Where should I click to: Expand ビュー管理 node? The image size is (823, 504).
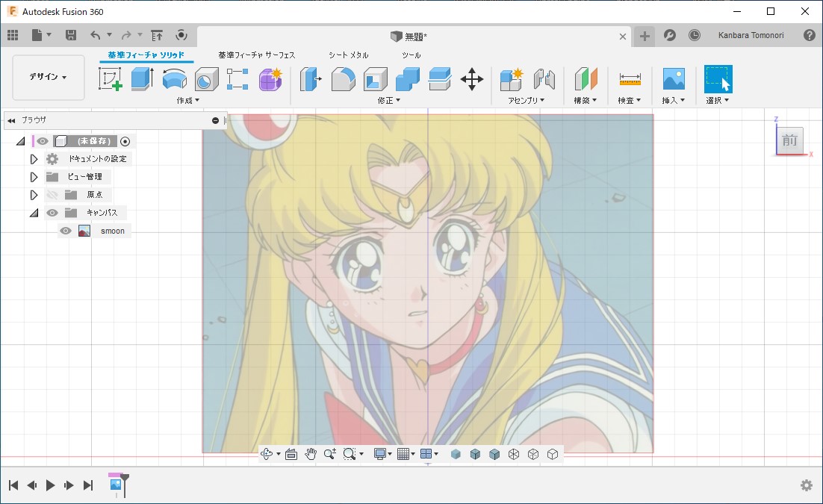[x=34, y=177]
